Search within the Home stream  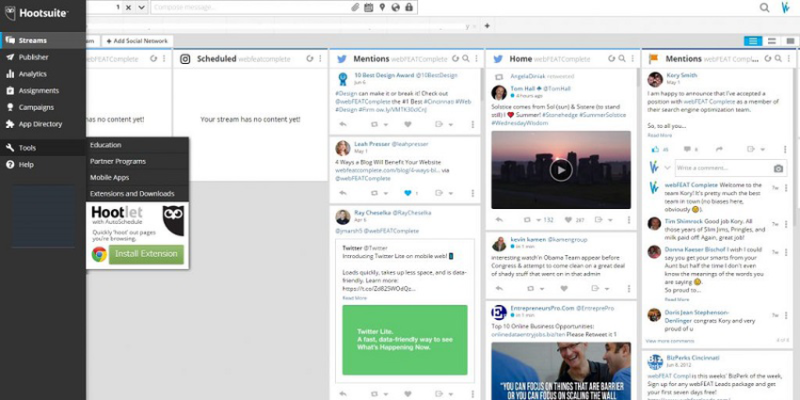click(624, 59)
